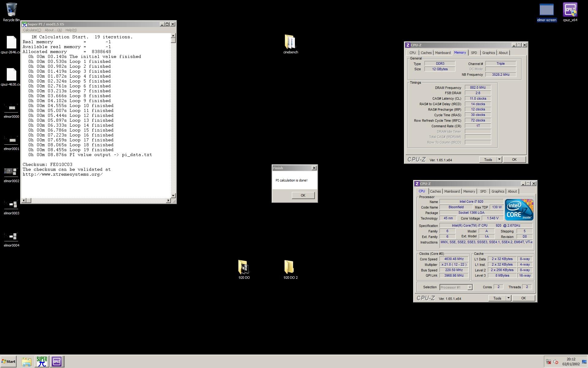Expand Tools dropdown arrow in upper CPU-Z window

click(499, 160)
